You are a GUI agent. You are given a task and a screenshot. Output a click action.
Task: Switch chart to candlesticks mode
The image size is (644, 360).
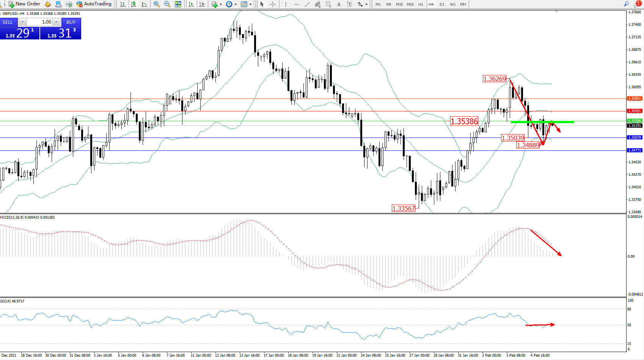134,4
